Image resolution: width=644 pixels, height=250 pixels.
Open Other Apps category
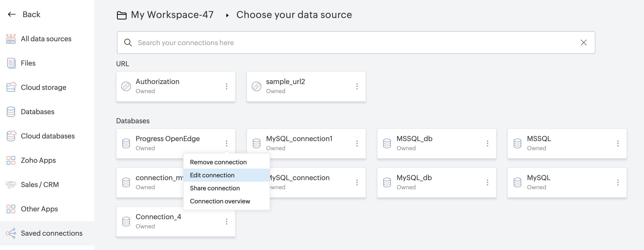[39, 209]
